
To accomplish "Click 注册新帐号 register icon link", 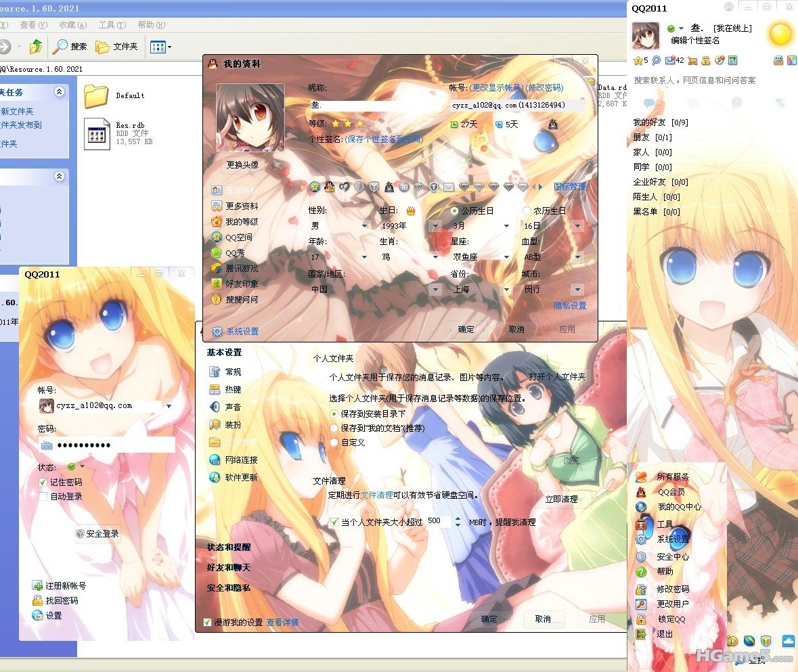I will pos(37,585).
